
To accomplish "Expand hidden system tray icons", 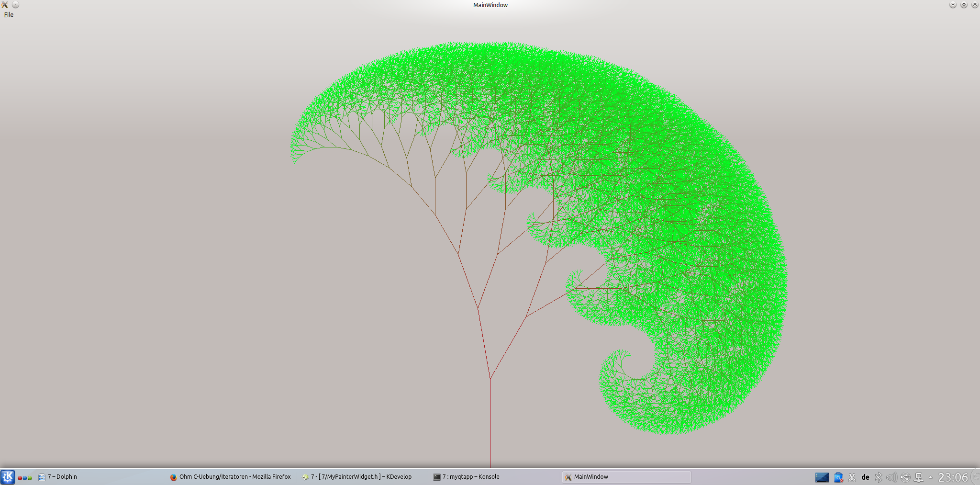I will pyautogui.click(x=930, y=477).
